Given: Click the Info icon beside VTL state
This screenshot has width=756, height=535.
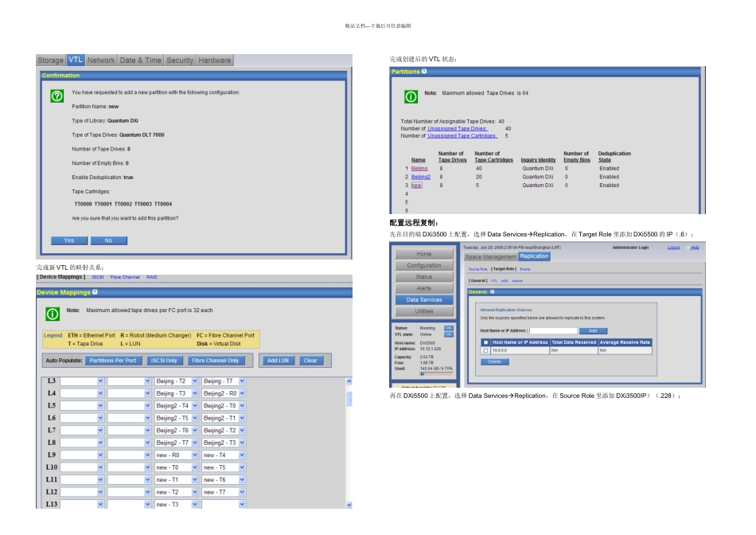Looking at the screenshot, I should click(448, 334).
